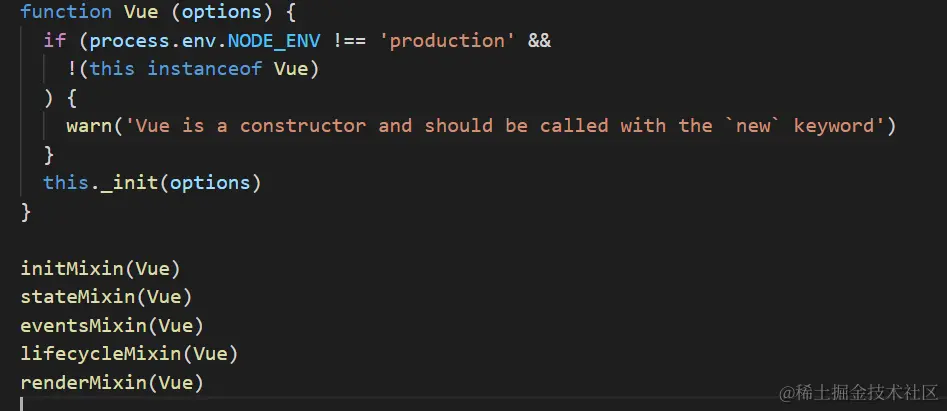947x411 pixels.
Task: Click the 'this' keyword before instanceof
Action: point(112,69)
